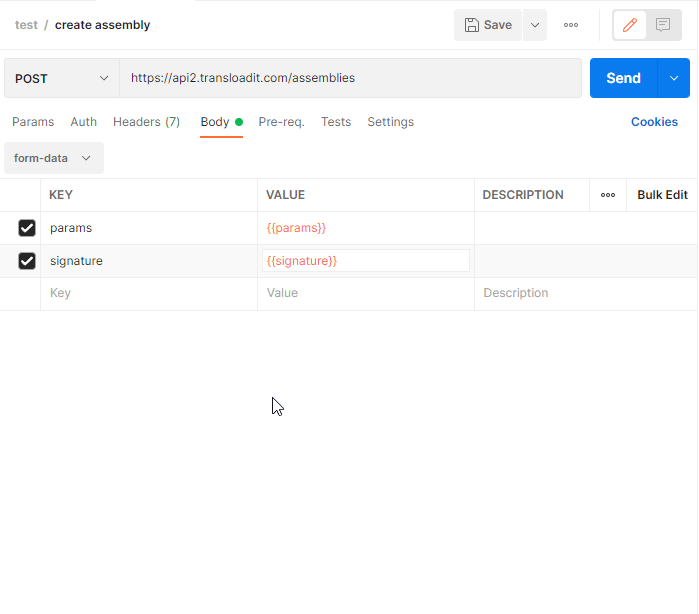This screenshot has width=699, height=614.
Task: Open the form-data body type dropdown
Action: point(53,158)
